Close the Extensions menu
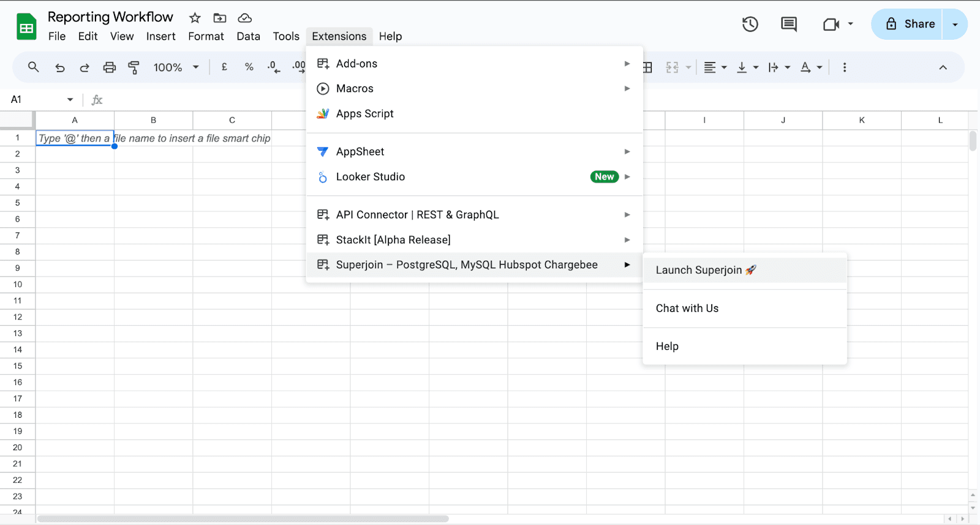Screen dimensions: 980x525 pos(339,36)
